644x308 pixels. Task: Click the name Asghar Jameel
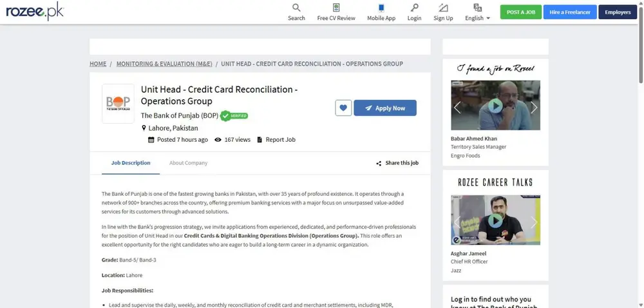(468, 253)
